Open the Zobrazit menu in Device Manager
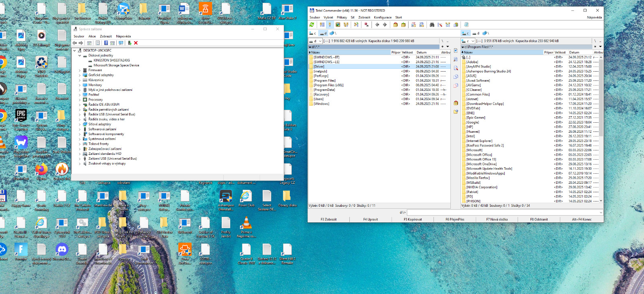This screenshot has width=644, height=294. tap(106, 36)
